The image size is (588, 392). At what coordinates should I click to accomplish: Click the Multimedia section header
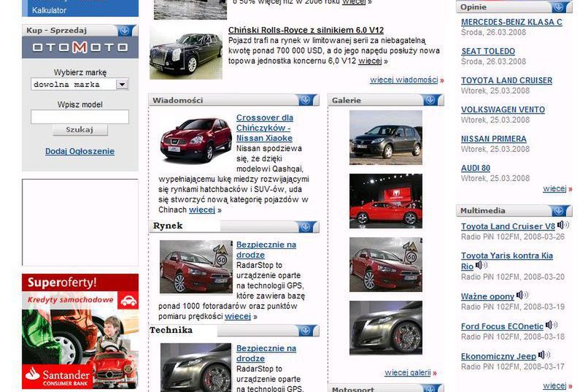tap(514, 210)
